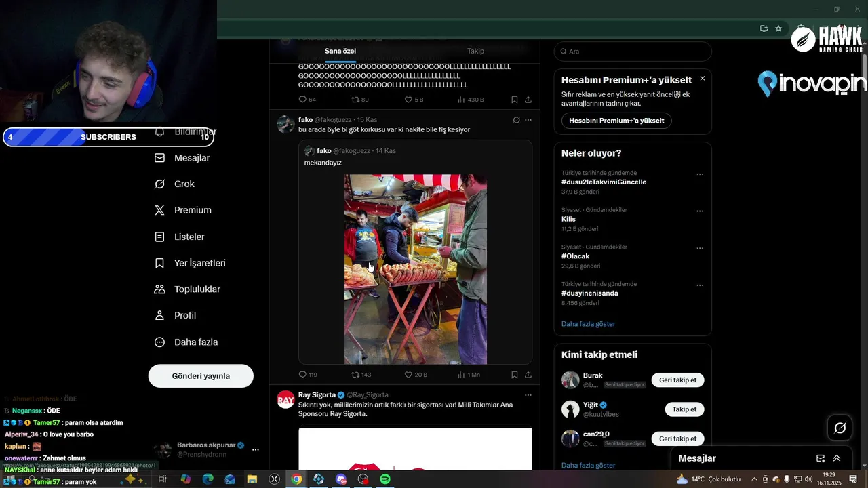Open options for Kilis trend
The width and height of the screenshot is (868, 488).
701,211
